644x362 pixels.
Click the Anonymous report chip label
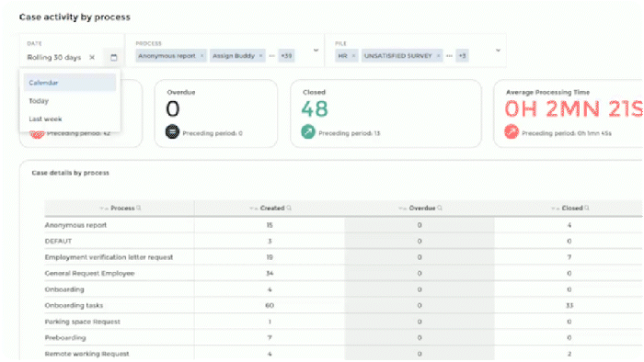tap(167, 56)
